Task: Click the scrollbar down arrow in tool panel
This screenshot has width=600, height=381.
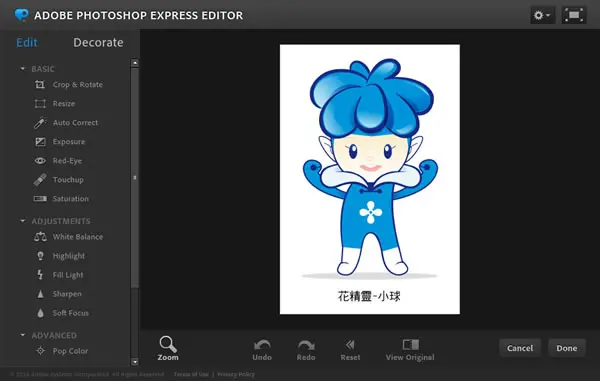Action: [135, 361]
